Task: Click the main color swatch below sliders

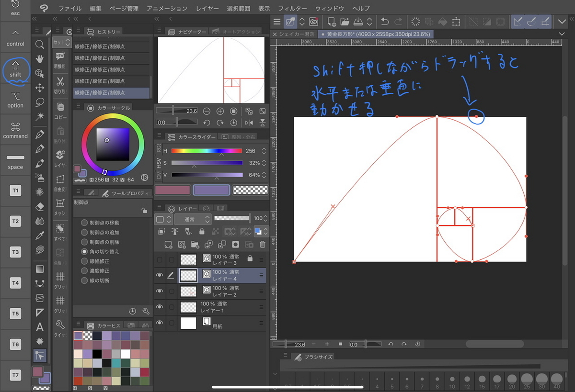Action: [x=172, y=190]
